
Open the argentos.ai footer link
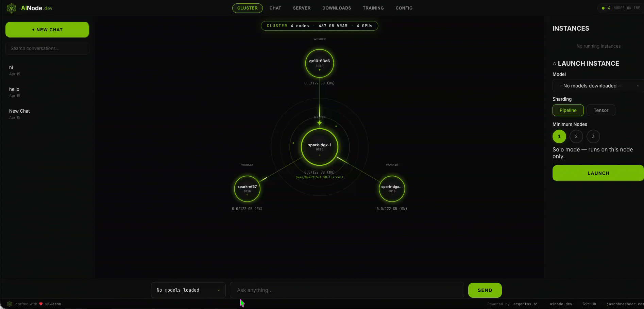point(526,304)
